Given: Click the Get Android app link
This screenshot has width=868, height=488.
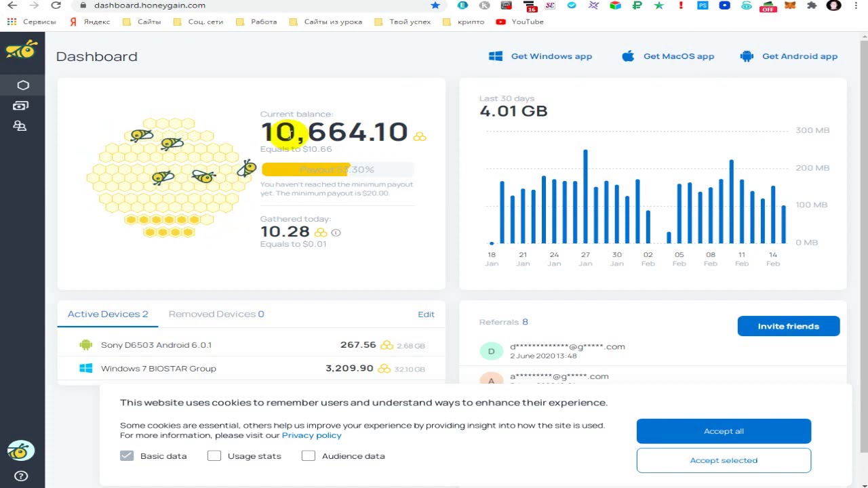Looking at the screenshot, I should (789, 56).
